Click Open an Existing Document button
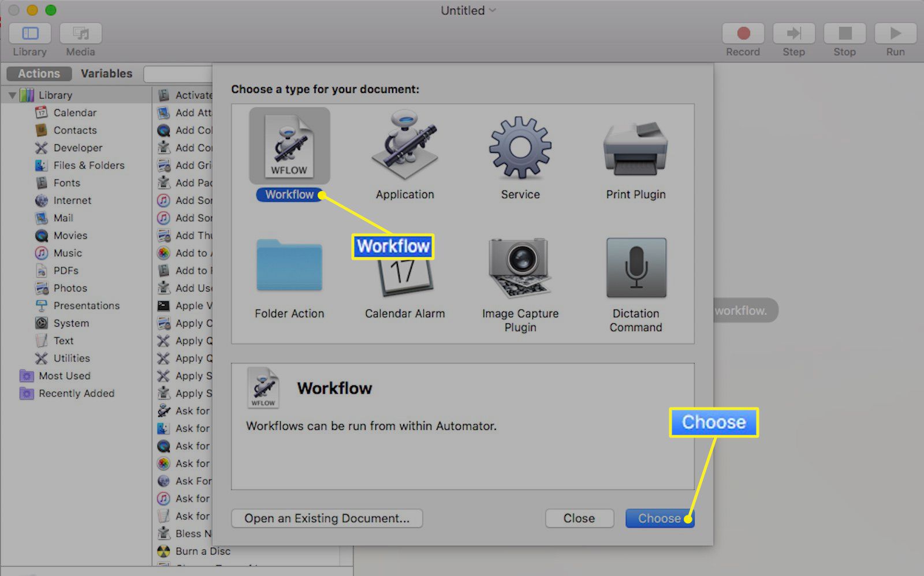This screenshot has width=924, height=576. tap(327, 518)
